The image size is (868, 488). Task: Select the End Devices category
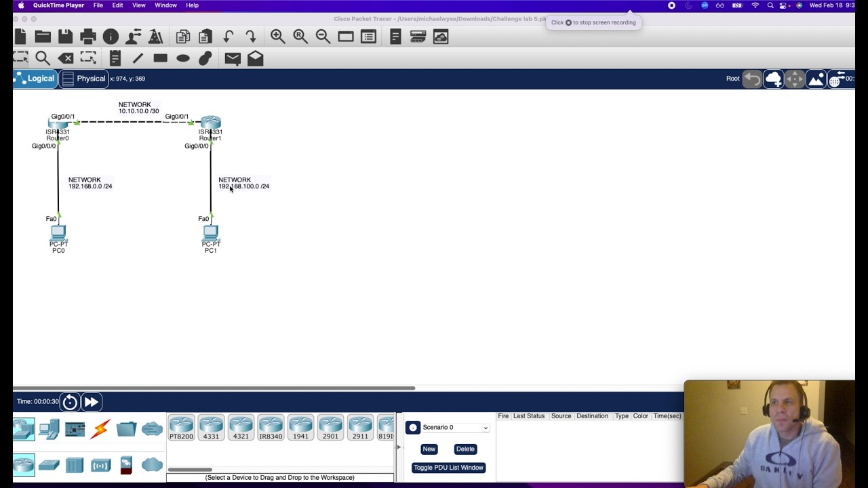coord(49,429)
